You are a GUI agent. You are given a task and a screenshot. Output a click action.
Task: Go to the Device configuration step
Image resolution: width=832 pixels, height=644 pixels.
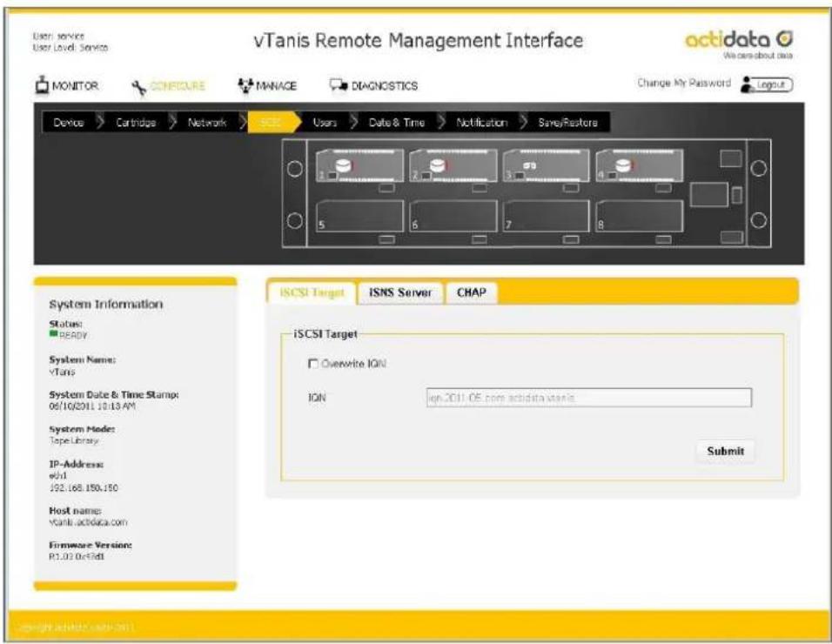tap(69, 123)
